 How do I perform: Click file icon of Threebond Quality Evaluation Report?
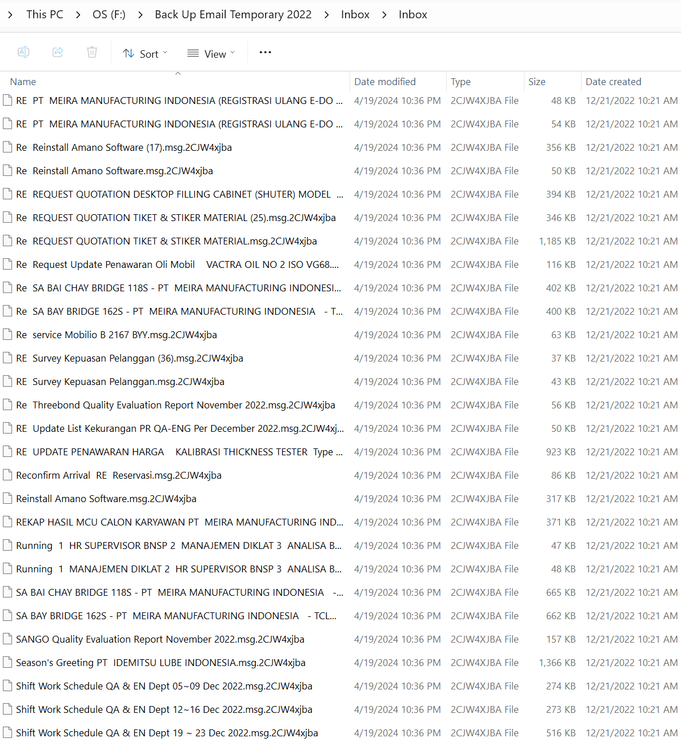[7, 405]
